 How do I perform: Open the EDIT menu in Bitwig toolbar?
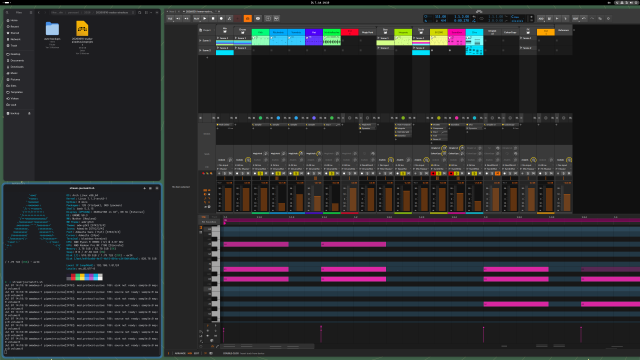(x=576, y=18)
